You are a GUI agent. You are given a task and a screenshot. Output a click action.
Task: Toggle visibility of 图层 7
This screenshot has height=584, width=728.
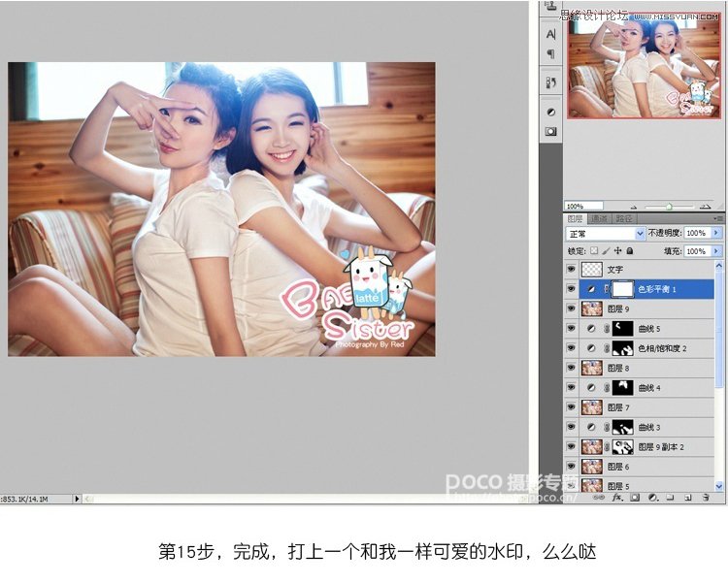[571, 407]
